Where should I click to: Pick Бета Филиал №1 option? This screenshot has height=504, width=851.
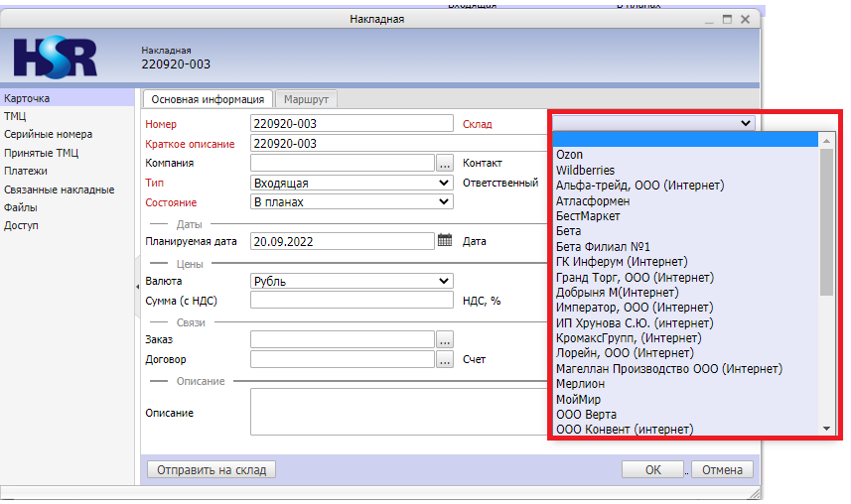click(x=685, y=246)
